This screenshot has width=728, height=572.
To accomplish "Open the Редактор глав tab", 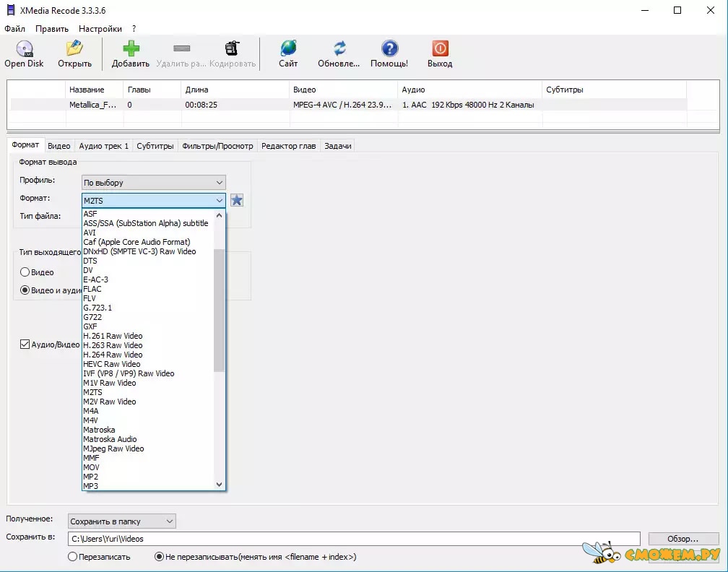I will [x=288, y=146].
